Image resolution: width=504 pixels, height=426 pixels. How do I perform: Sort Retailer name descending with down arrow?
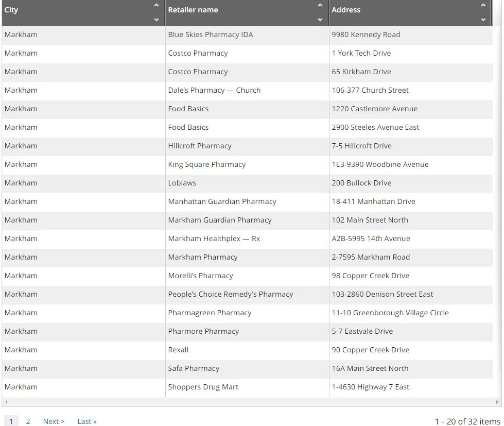point(320,20)
